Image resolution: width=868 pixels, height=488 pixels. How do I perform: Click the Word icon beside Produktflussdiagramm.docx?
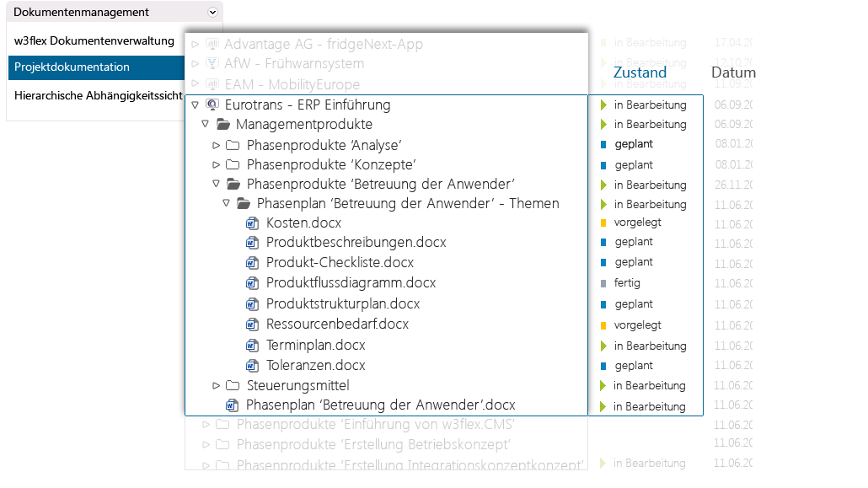[251, 283]
